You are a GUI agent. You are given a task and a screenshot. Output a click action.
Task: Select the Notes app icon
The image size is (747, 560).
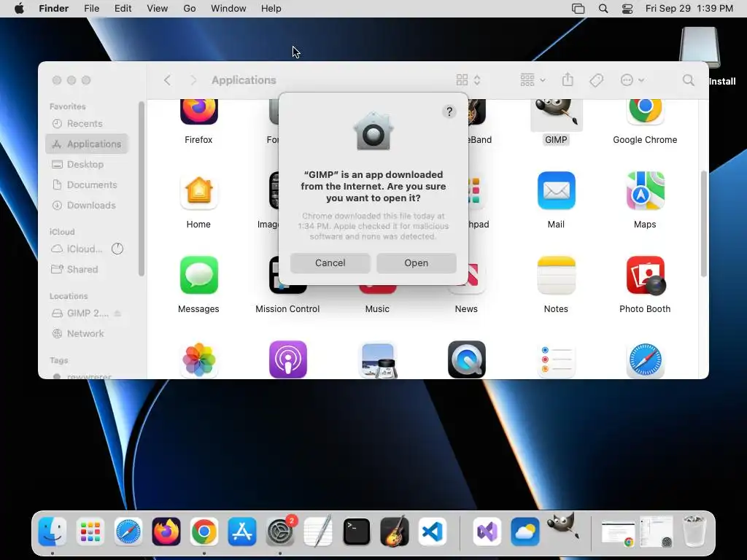coord(556,275)
